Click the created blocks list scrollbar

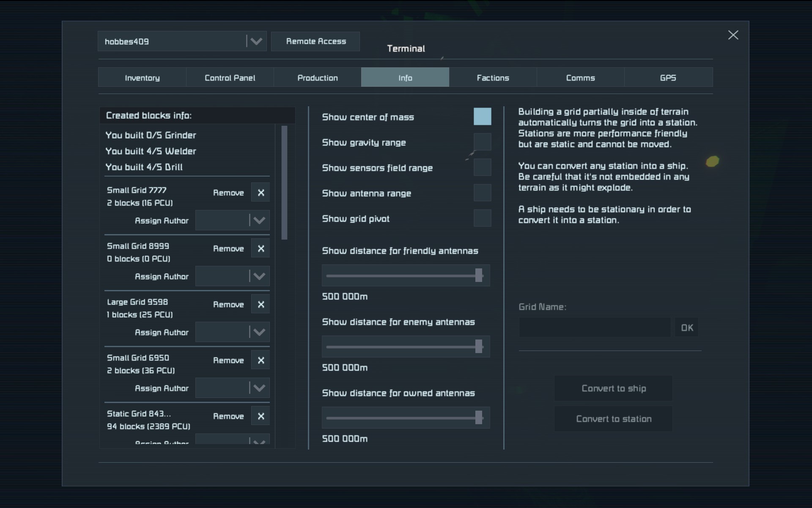284,182
